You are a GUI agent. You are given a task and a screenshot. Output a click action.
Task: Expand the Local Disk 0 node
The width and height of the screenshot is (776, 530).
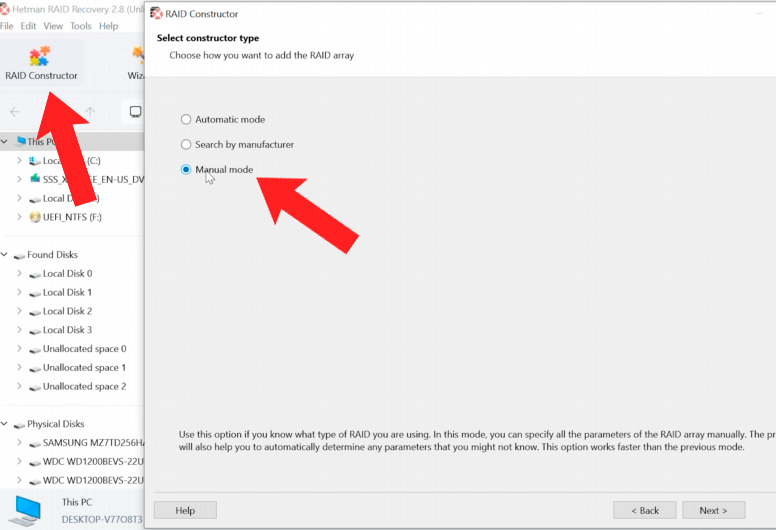pos(19,273)
